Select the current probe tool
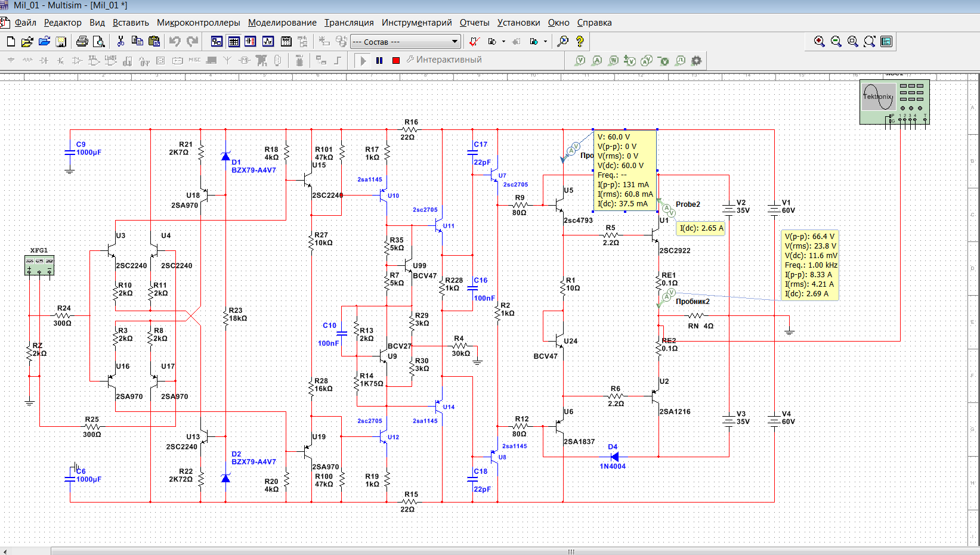980x555 pixels. [x=596, y=60]
